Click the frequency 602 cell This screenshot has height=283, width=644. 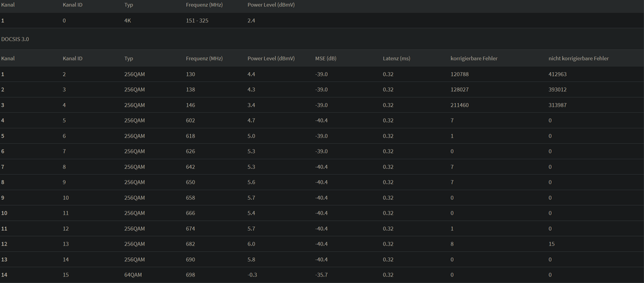[190, 121]
